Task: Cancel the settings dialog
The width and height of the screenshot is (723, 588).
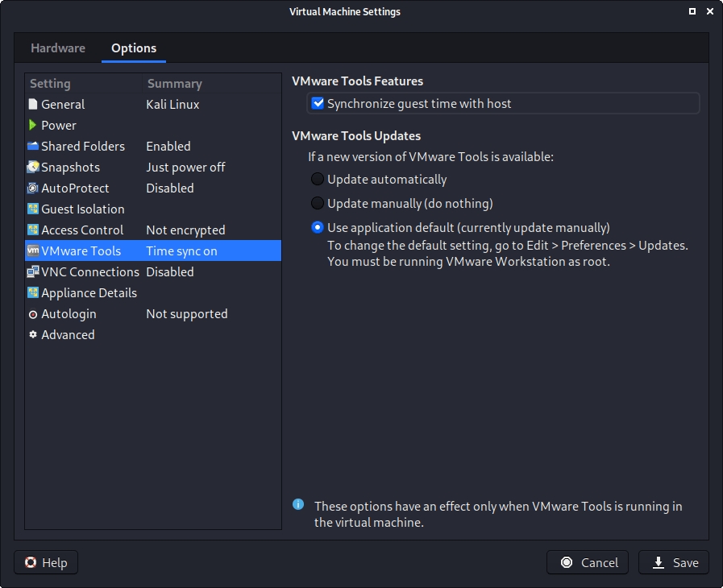Action: coord(589,562)
